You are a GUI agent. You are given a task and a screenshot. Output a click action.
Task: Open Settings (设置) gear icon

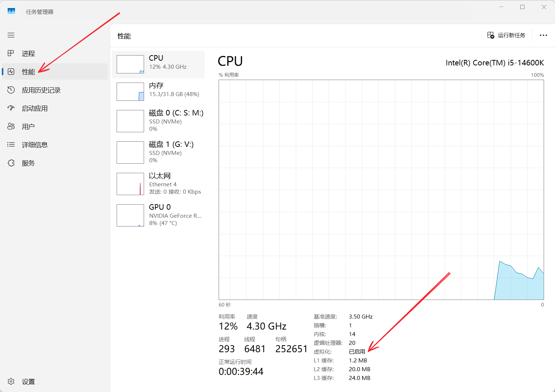coord(11,381)
